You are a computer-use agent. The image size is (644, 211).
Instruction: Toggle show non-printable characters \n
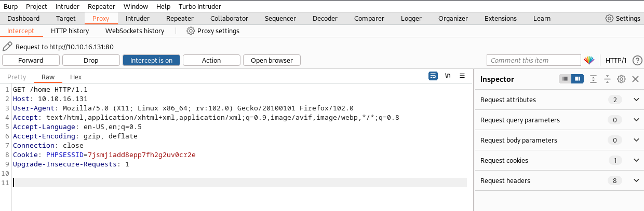pos(448,76)
